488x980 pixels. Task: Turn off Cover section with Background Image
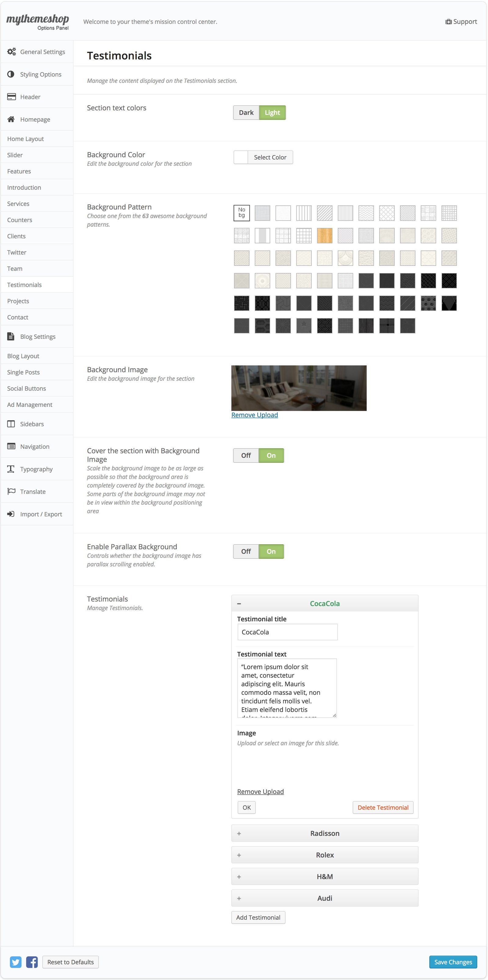[x=246, y=455]
